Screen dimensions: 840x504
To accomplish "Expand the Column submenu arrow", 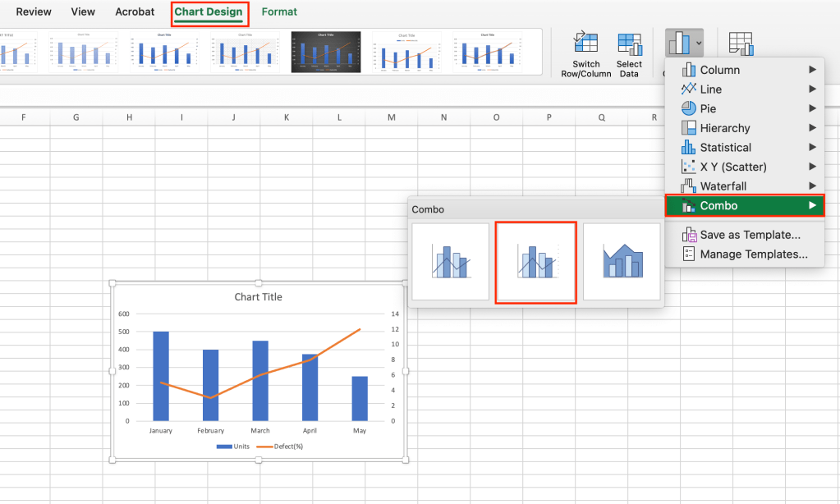I will point(812,70).
